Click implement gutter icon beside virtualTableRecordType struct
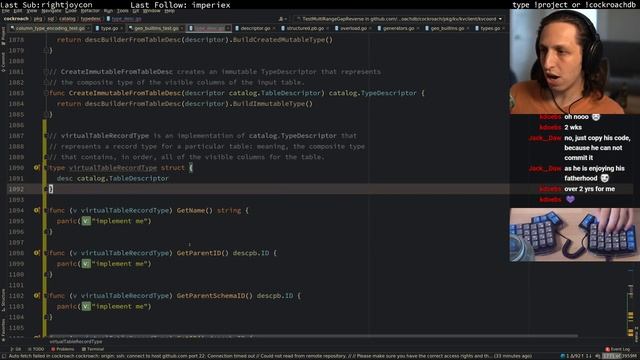This screenshot has height=360, width=640. (x=36, y=168)
